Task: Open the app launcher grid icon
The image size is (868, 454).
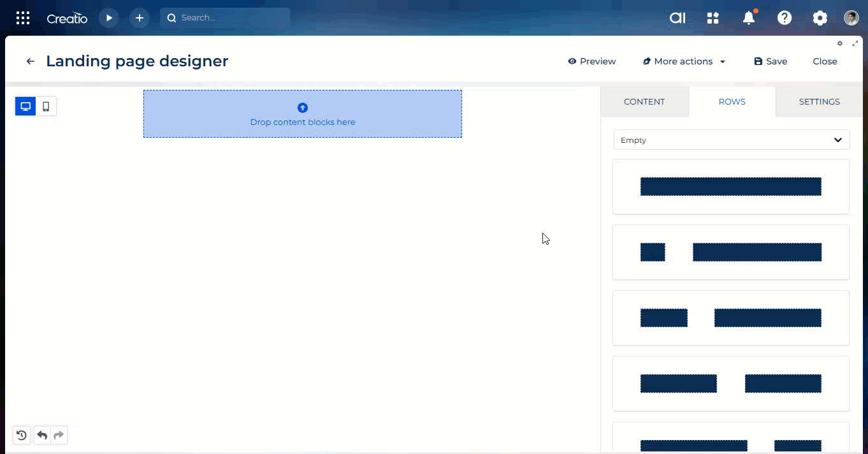Action: point(23,18)
